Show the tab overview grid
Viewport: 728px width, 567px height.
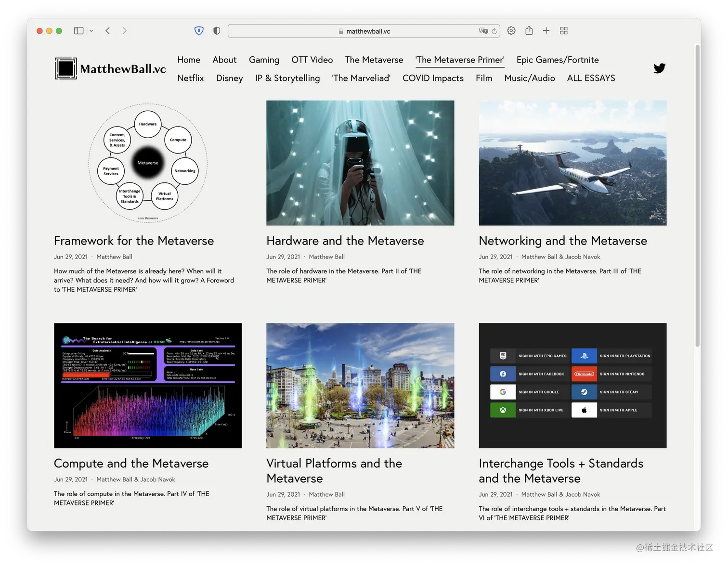click(564, 31)
